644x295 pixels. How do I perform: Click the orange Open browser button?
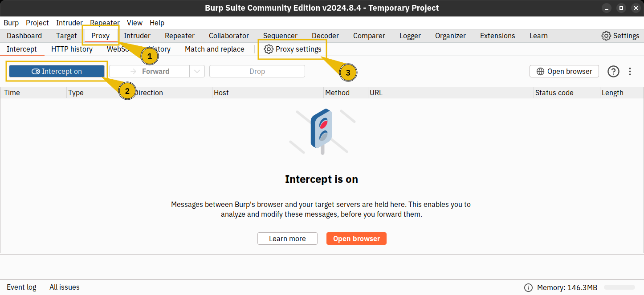coord(356,238)
